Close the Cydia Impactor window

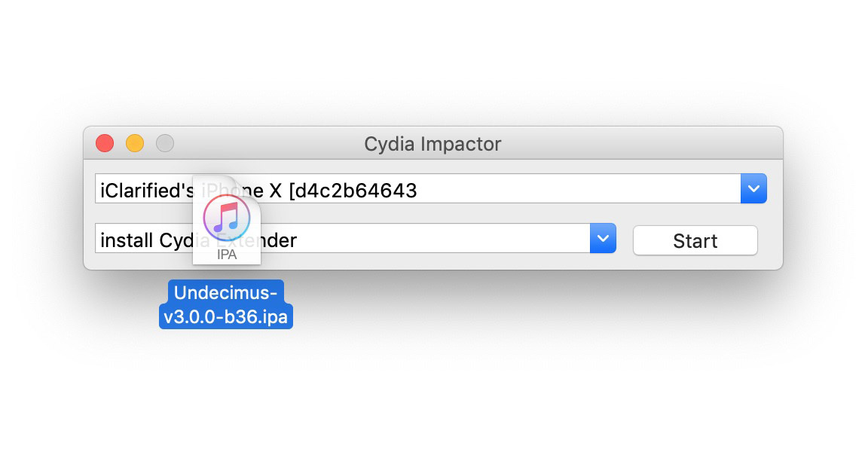point(105,143)
